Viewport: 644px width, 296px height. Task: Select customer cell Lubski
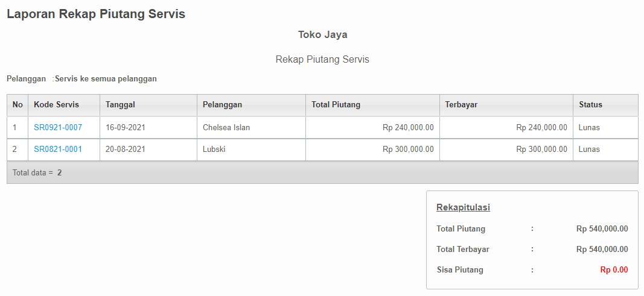click(x=214, y=149)
